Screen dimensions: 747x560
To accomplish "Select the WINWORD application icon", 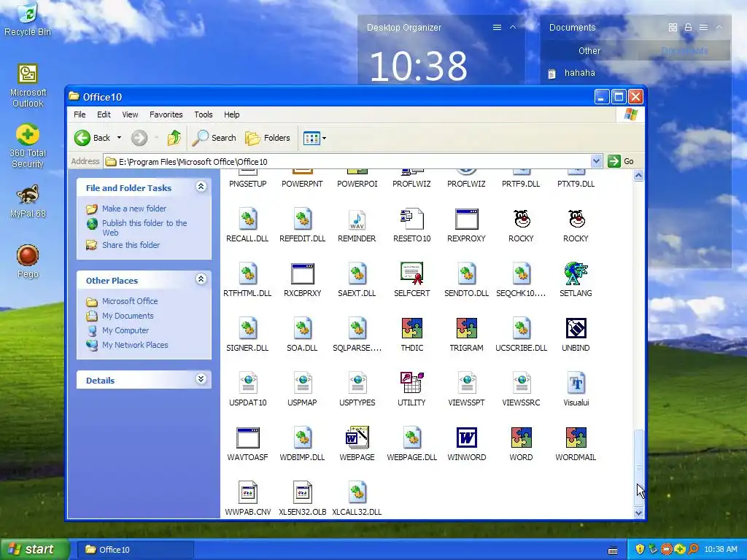I will coord(466,437).
